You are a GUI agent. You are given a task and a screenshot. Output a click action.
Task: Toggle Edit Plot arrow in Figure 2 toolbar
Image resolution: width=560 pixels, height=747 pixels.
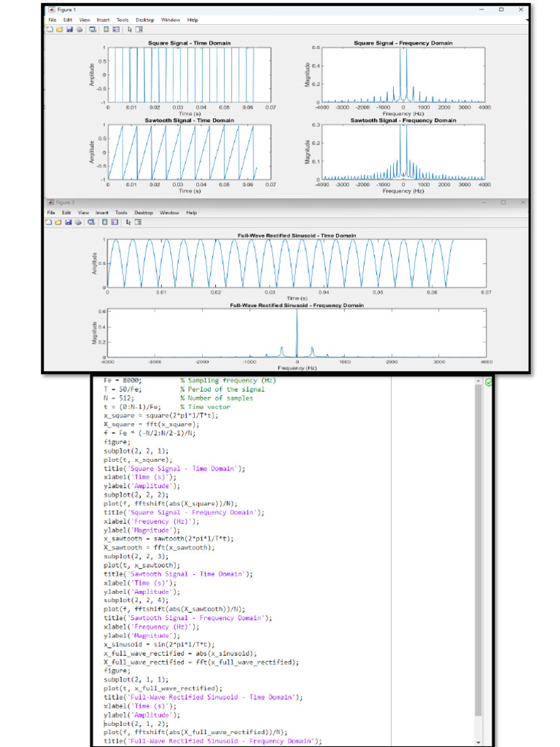(x=128, y=222)
